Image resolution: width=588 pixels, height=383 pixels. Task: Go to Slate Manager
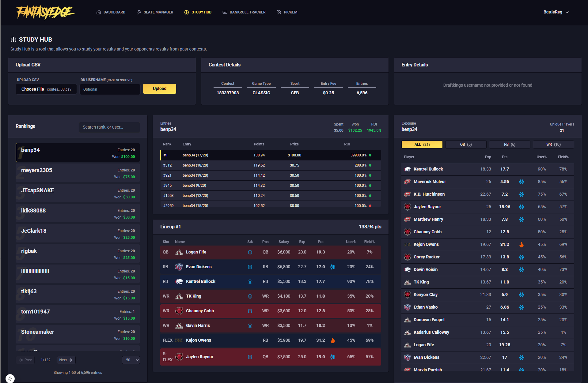tap(155, 12)
